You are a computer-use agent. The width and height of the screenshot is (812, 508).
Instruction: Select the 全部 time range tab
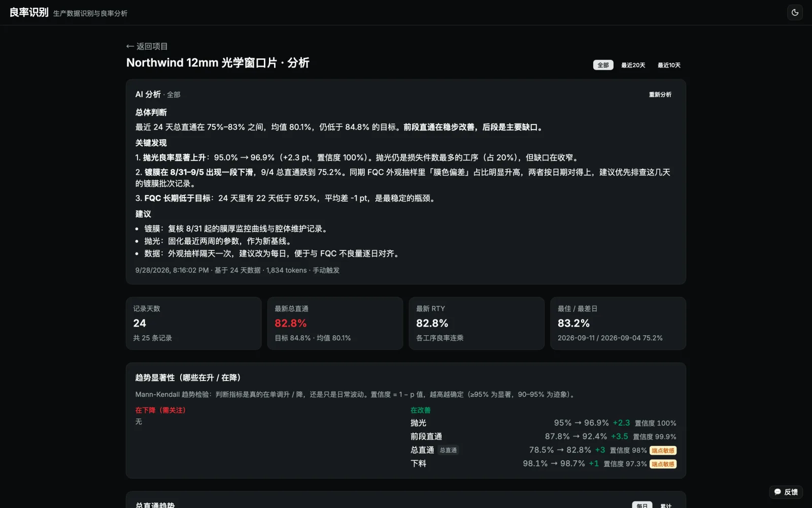[x=603, y=65]
